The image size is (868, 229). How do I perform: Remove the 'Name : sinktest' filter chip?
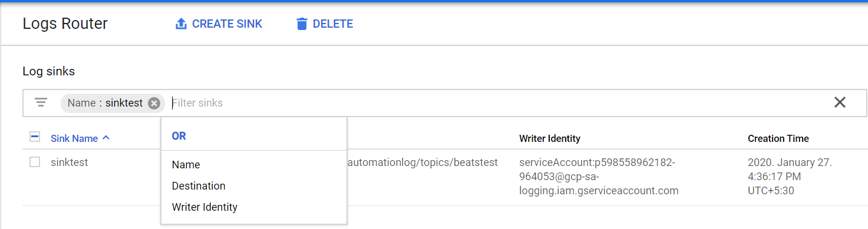pyautogui.click(x=154, y=103)
